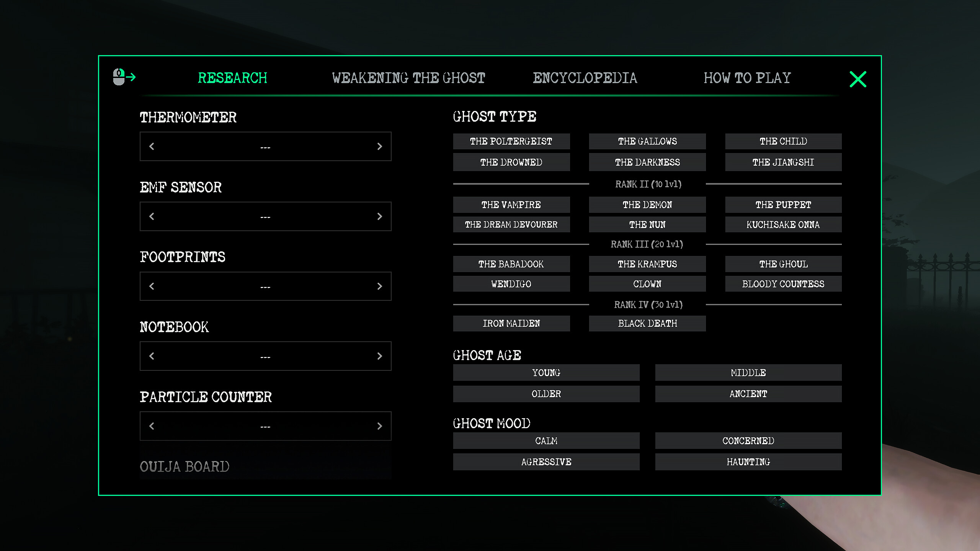Step forward in the Thermometer selector

coord(379,146)
